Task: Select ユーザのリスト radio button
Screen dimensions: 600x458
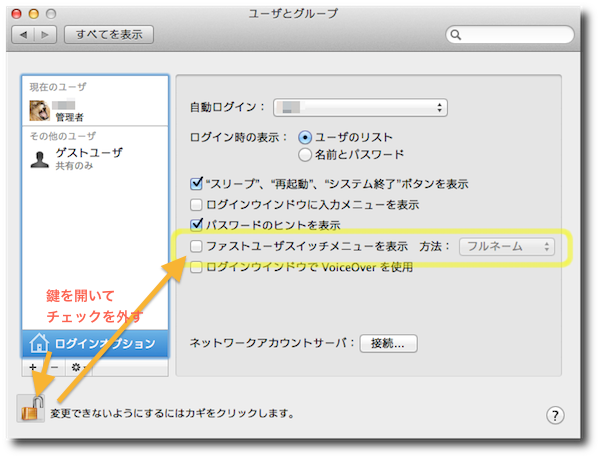Action: [x=305, y=137]
